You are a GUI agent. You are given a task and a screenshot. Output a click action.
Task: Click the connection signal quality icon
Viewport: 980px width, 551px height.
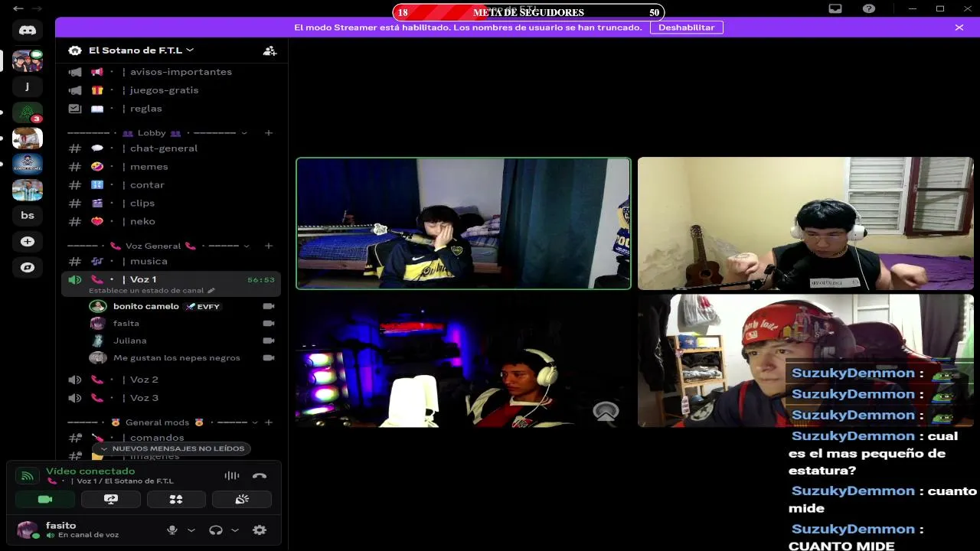[x=27, y=476]
